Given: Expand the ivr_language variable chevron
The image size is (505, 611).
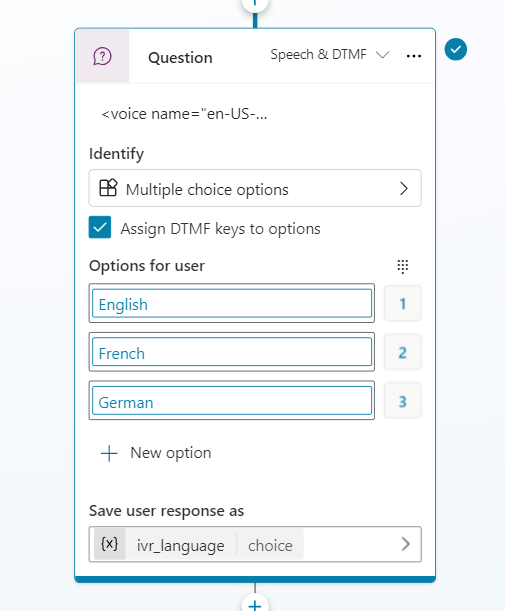Looking at the screenshot, I should tap(406, 544).
